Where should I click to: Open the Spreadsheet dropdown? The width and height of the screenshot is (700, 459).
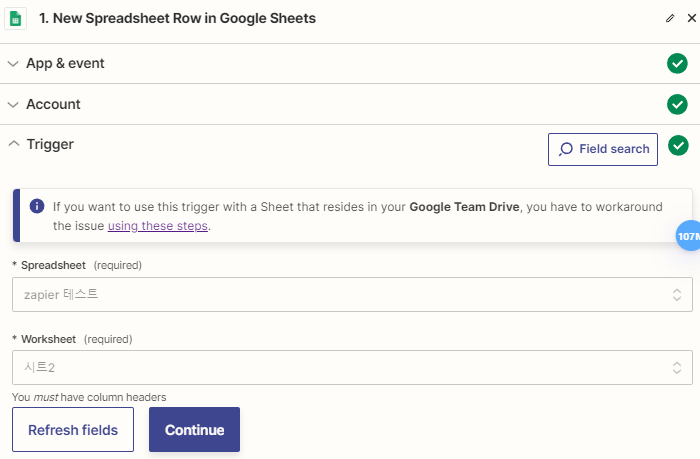tap(352, 295)
